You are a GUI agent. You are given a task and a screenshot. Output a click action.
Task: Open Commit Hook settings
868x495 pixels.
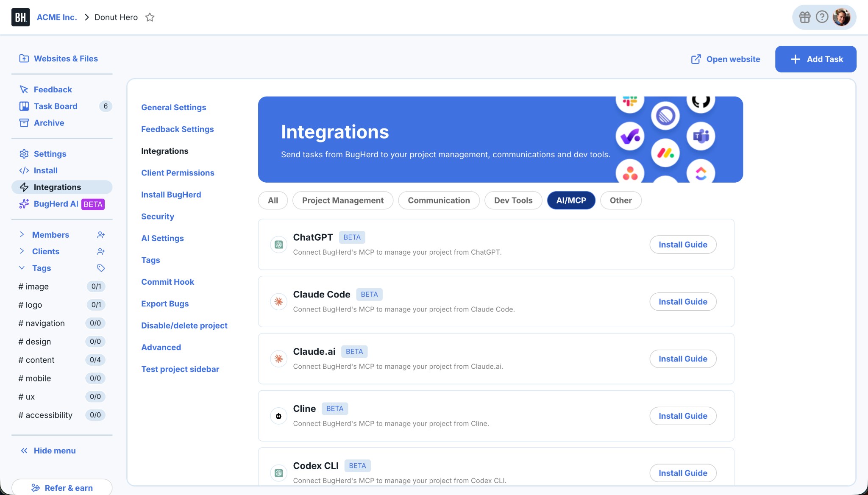point(167,282)
